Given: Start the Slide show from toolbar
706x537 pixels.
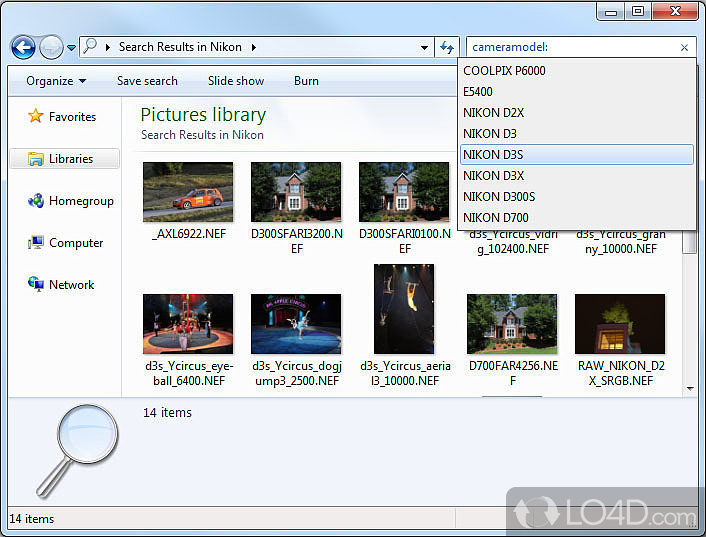Looking at the screenshot, I should pos(236,81).
